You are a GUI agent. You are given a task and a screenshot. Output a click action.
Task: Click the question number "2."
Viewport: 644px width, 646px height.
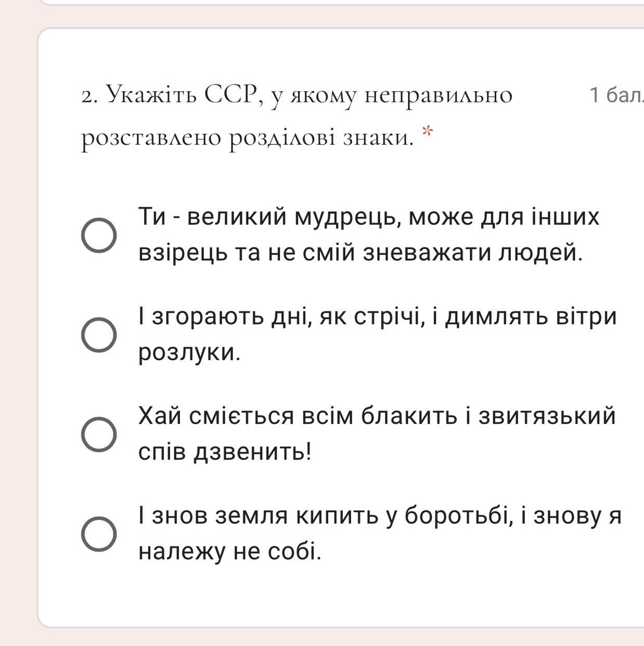pos(91,96)
